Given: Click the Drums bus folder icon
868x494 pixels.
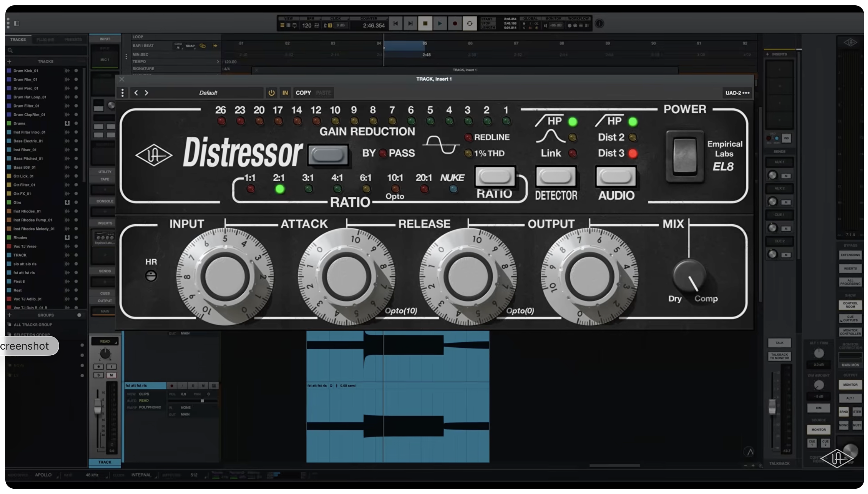Looking at the screenshot, I should tap(67, 123).
